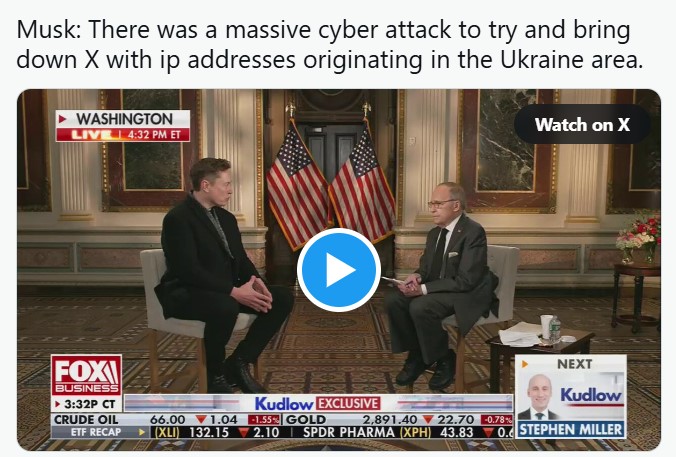
Task: Click the red arrow beside Washington
Action: pyautogui.click(x=63, y=119)
